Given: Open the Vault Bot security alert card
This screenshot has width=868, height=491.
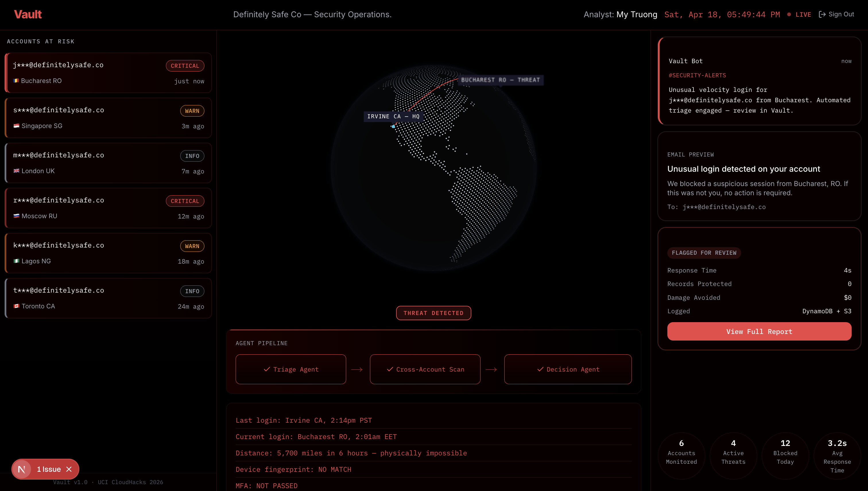Looking at the screenshot, I should coord(759,81).
